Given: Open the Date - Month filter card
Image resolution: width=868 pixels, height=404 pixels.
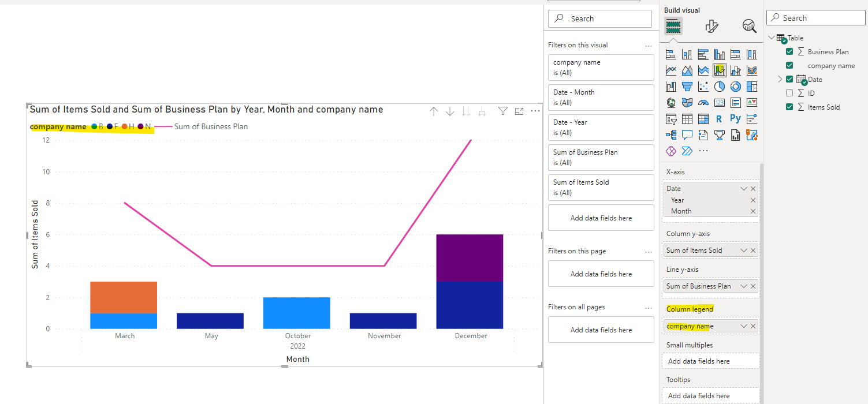Looking at the screenshot, I should [x=601, y=98].
